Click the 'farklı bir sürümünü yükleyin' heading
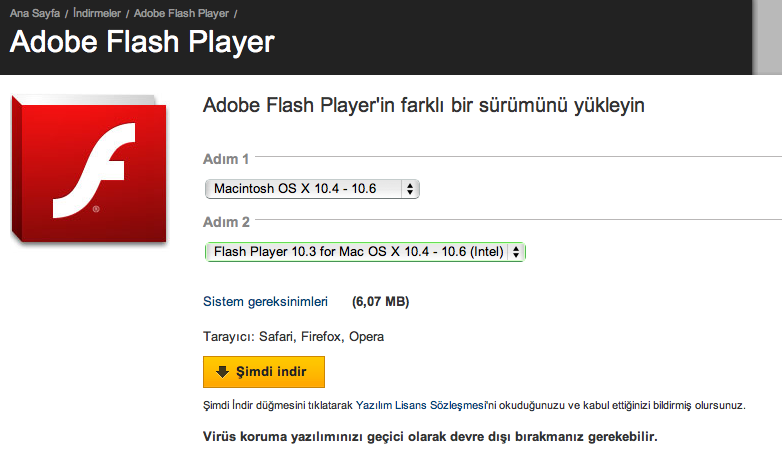 423,104
